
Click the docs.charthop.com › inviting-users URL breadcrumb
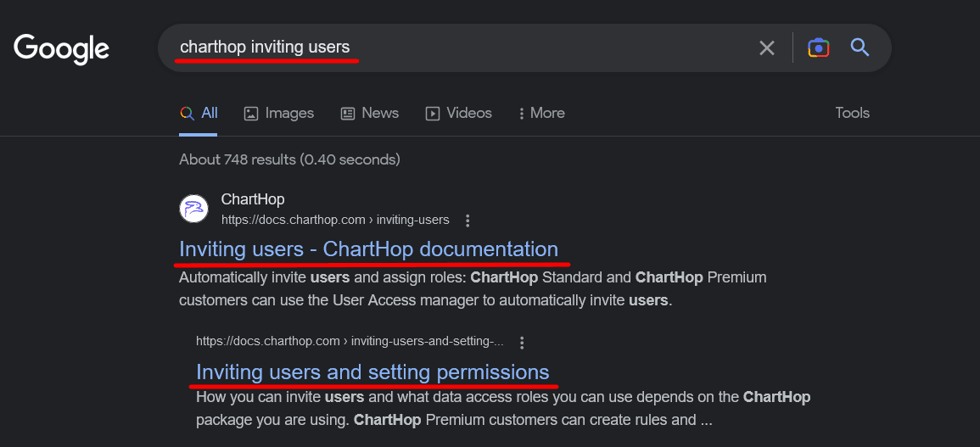point(335,220)
